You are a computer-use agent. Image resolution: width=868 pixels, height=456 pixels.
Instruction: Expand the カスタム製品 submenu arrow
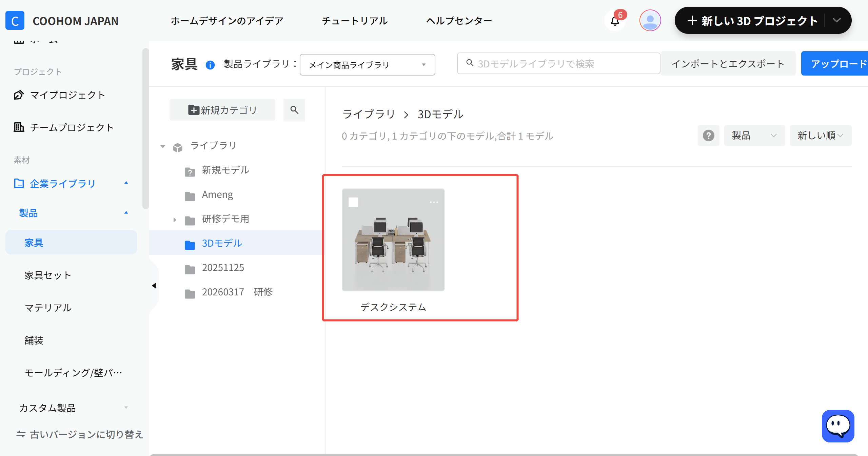126,408
